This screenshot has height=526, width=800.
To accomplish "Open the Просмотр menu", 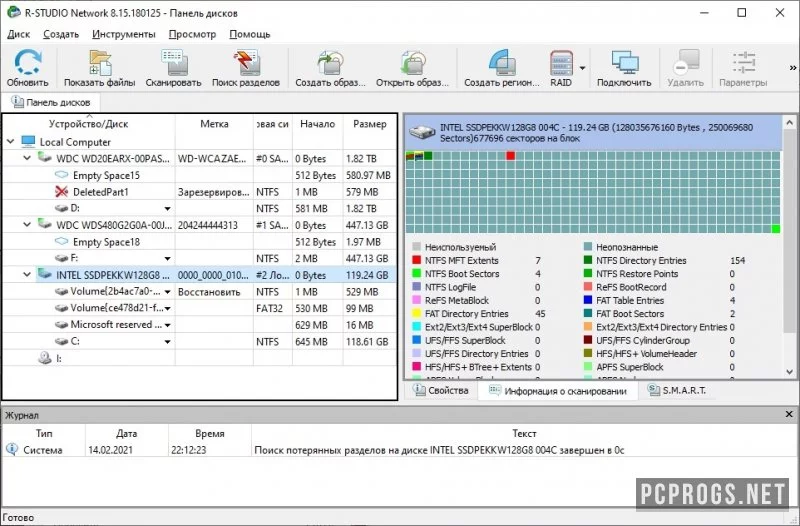I will (x=192, y=34).
